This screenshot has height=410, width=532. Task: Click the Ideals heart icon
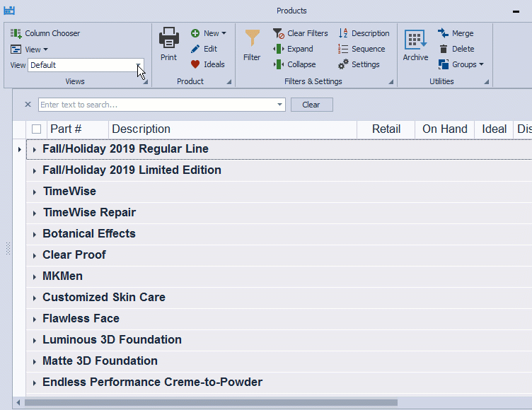(195, 64)
